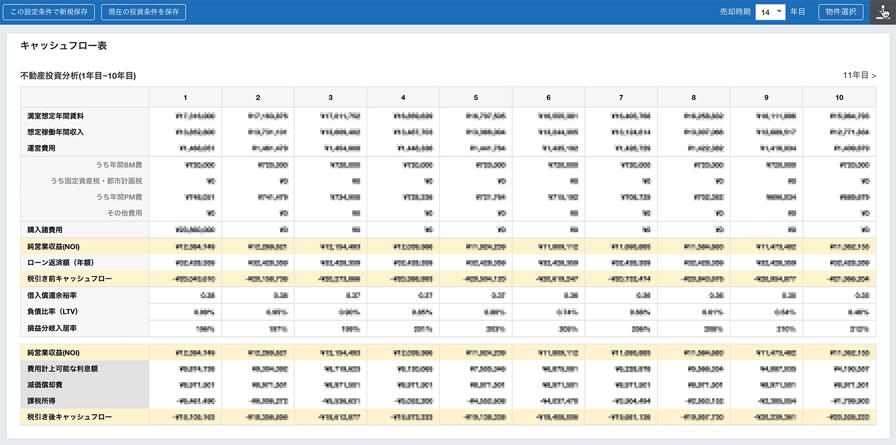Open the 売却時期 year dropdown
The image size is (896, 445).
pyautogui.click(x=770, y=12)
